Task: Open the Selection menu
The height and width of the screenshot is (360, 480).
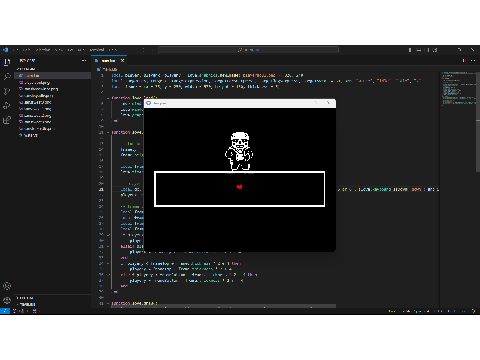Action: point(43,50)
